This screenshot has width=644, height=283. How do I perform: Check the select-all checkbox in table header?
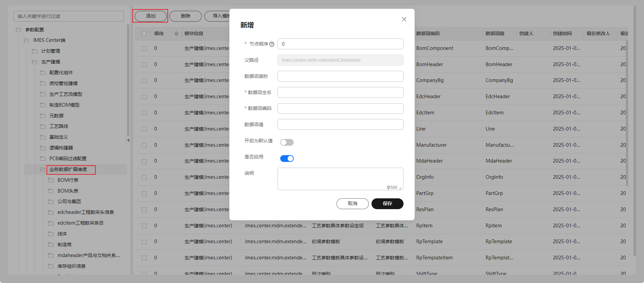point(144,34)
